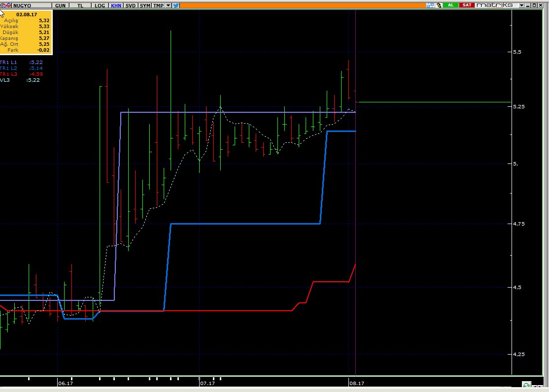549x392 pixels.
Task: Click the 5,25 price axis label
Action: point(519,106)
